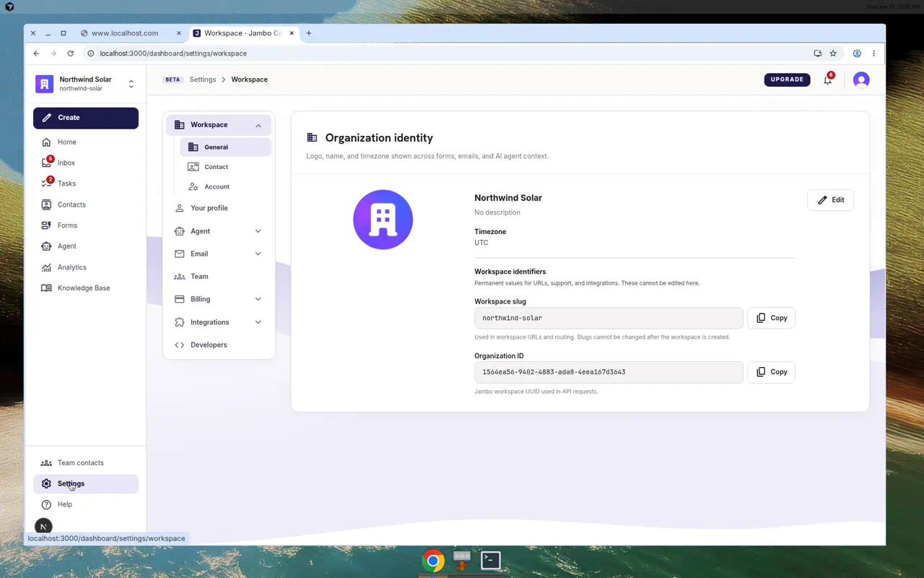Open Your profile settings label
924x578 pixels.
point(209,208)
